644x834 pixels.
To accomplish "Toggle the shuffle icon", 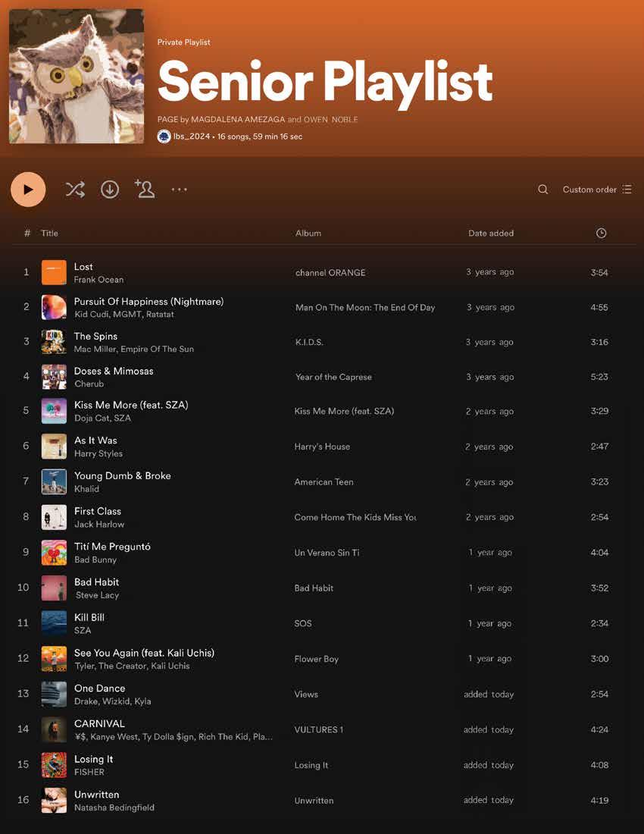I will pyautogui.click(x=75, y=190).
